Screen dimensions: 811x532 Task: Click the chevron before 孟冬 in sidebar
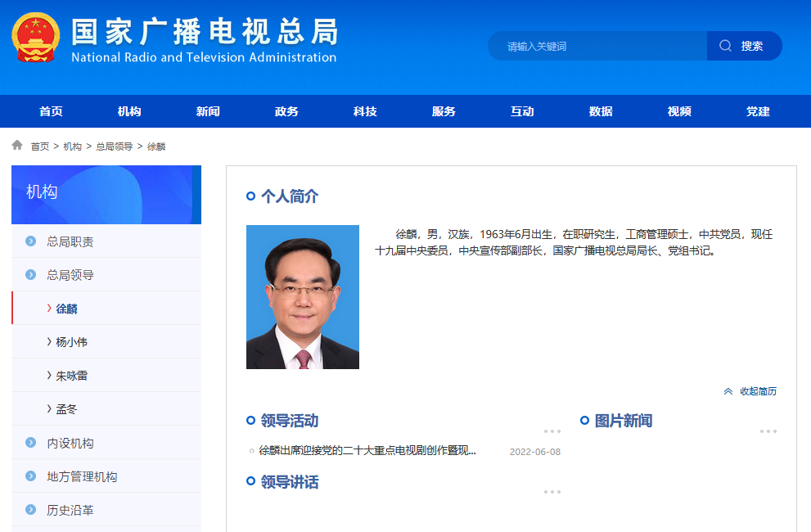pos(49,409)
